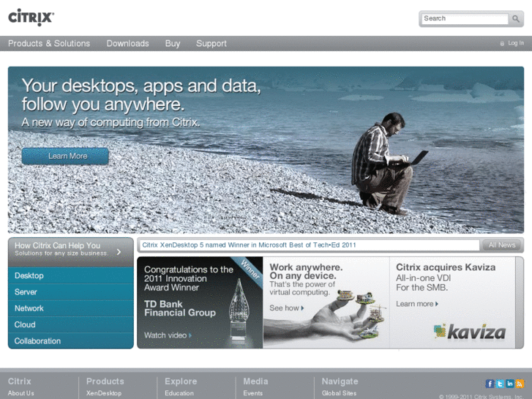Click the promo carousel next strip
Screen dimensions: 532x399
pos(520,302)
